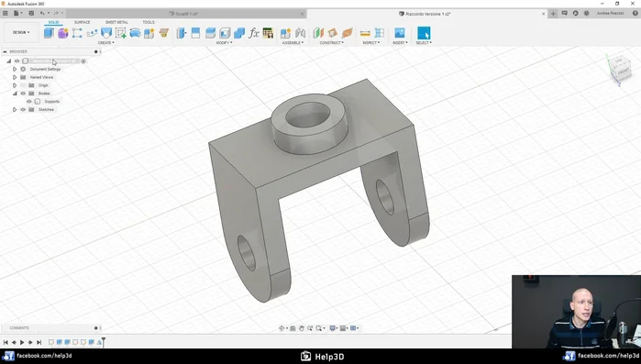Expand the Document Settings node

pos(15,69)
